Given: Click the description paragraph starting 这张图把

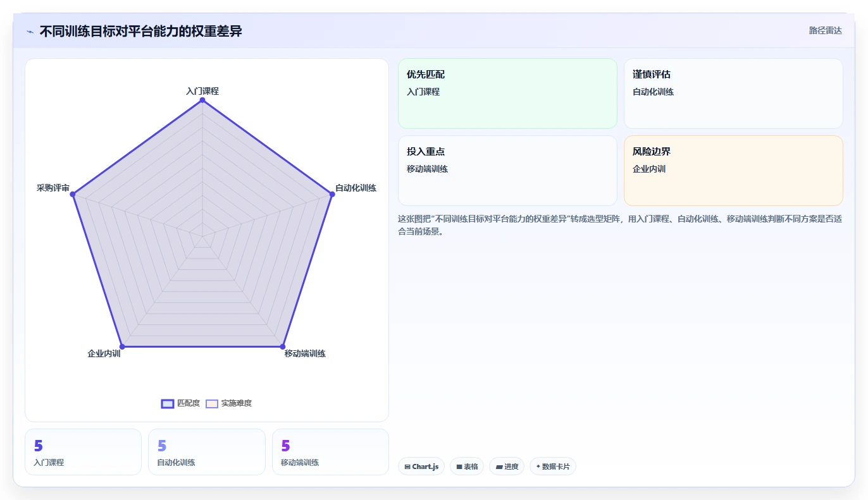Looking at the screenshot, I should (620, 225).
